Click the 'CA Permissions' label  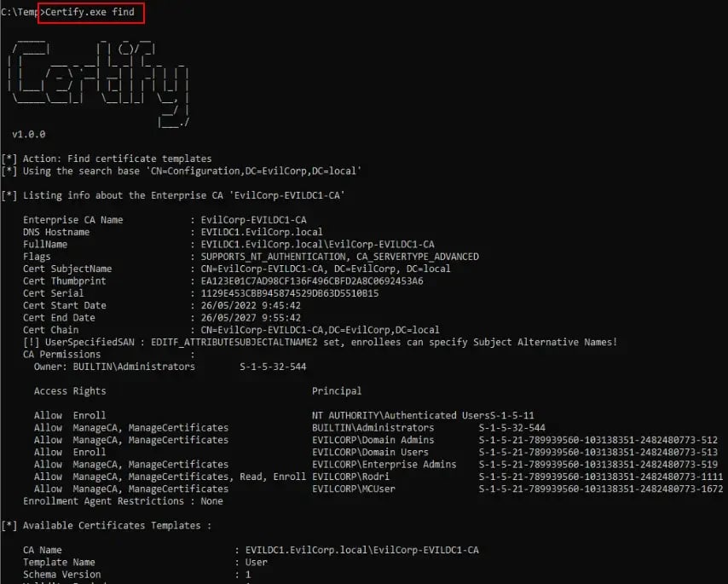pyautogui.click(x=61, y=355)
